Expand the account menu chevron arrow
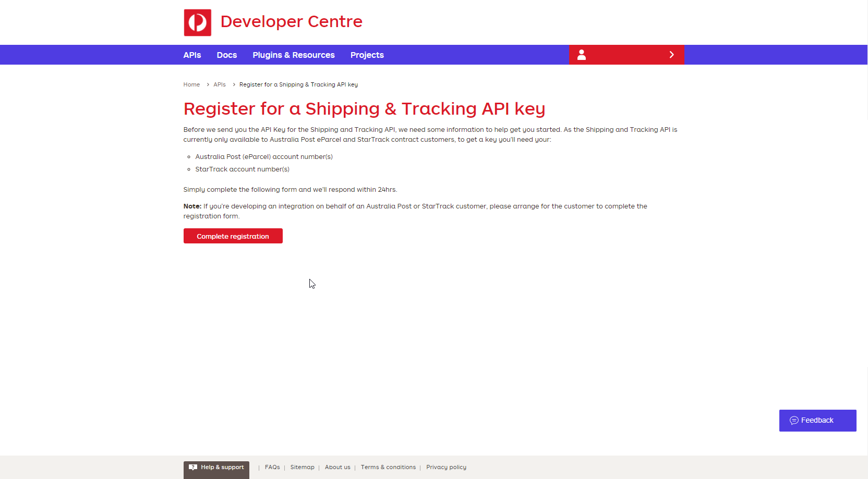This screenshot has width=868, height=479. 671,55
